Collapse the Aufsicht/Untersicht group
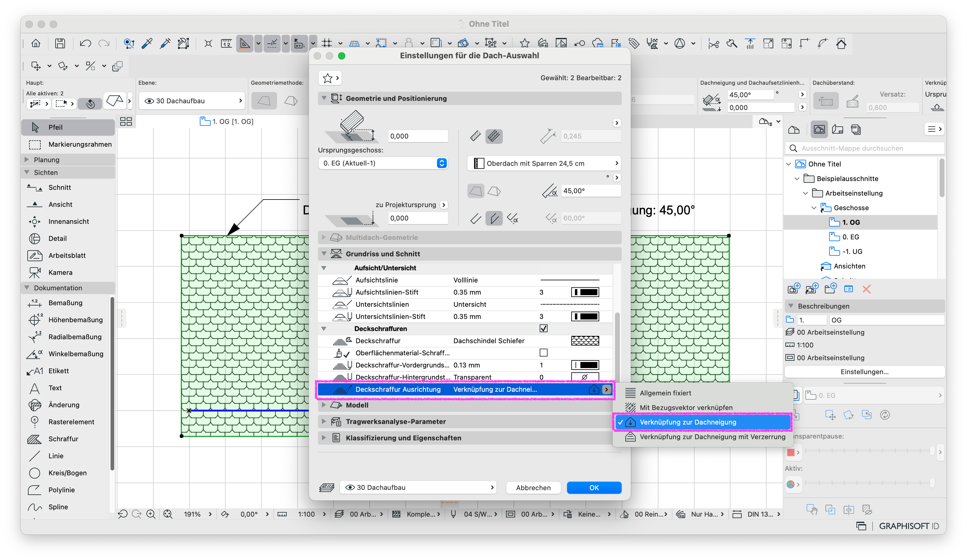The width and height of the screenshot is (967, 560). [x=324, y=268]
